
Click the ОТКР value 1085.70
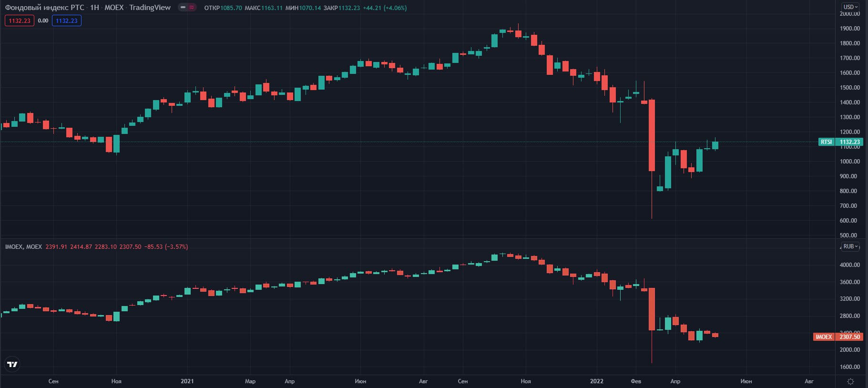click(x=232, y=8)
